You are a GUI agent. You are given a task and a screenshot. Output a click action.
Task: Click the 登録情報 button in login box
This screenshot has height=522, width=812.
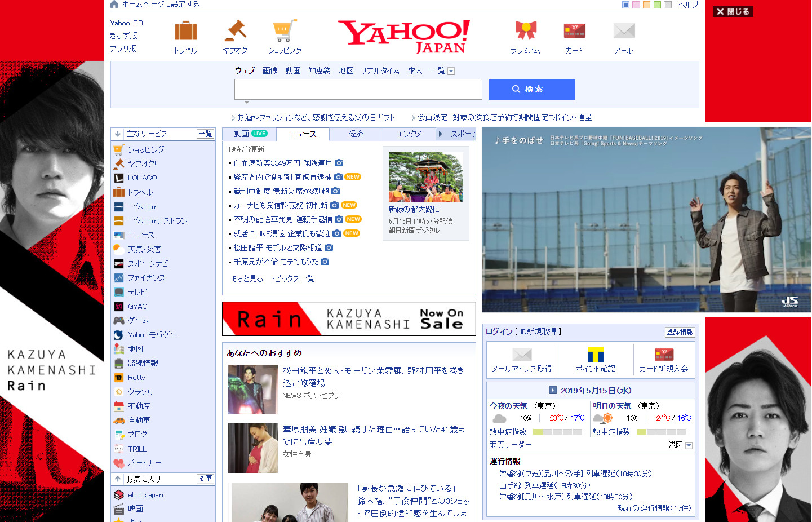coord(680,332)
